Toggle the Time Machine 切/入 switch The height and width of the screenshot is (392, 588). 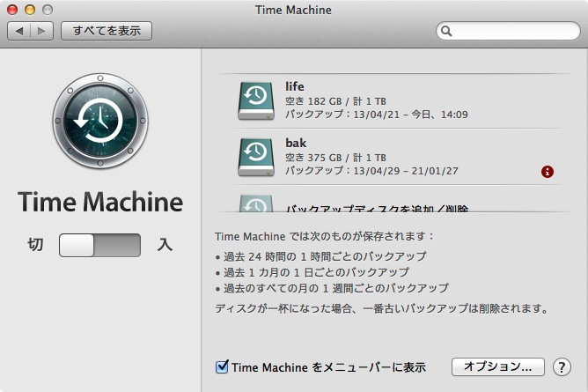click(x=99, y=245)
